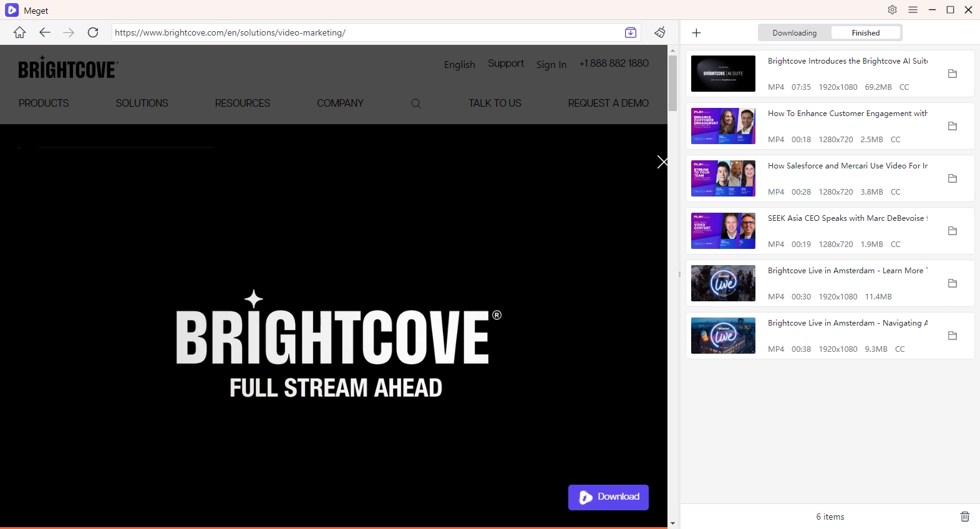Select title 'Brightcove Live in Amsterdam - Navigating'
Image resolution: width=980 pixels, height=529 pixels.
coord(848,323)
